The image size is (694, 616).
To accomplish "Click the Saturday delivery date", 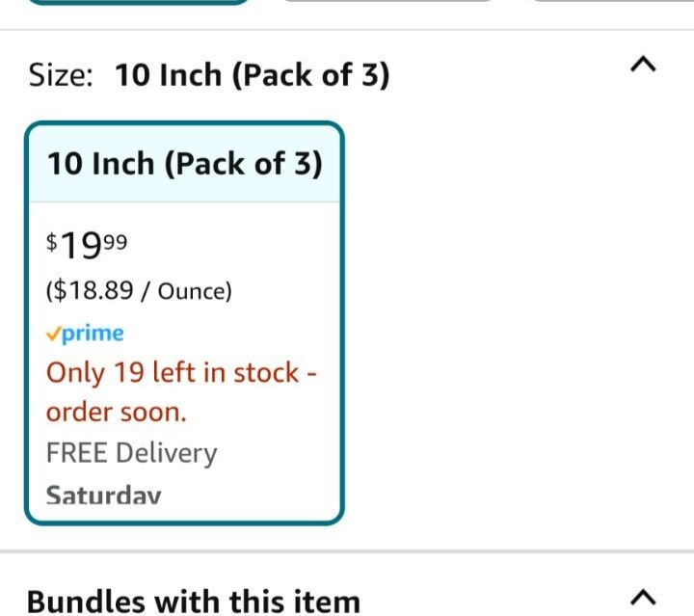I will [x=103, y=495].
